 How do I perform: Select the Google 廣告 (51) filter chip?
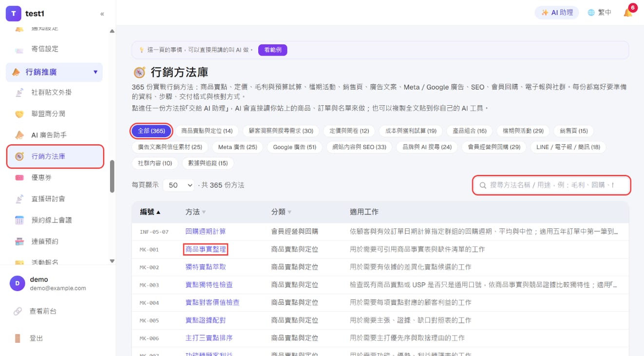tap(295, 147)
